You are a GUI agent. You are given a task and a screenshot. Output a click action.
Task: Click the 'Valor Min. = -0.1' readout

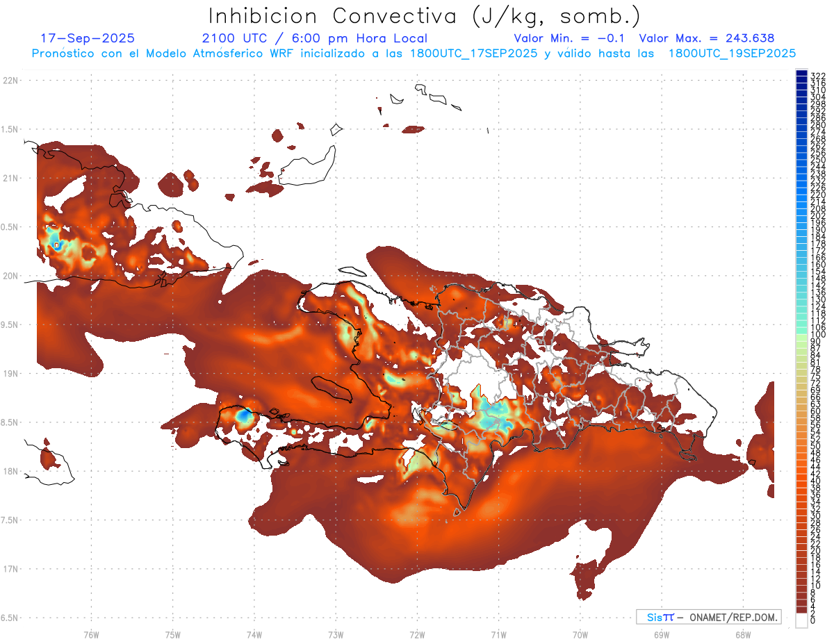pos(570,38)
